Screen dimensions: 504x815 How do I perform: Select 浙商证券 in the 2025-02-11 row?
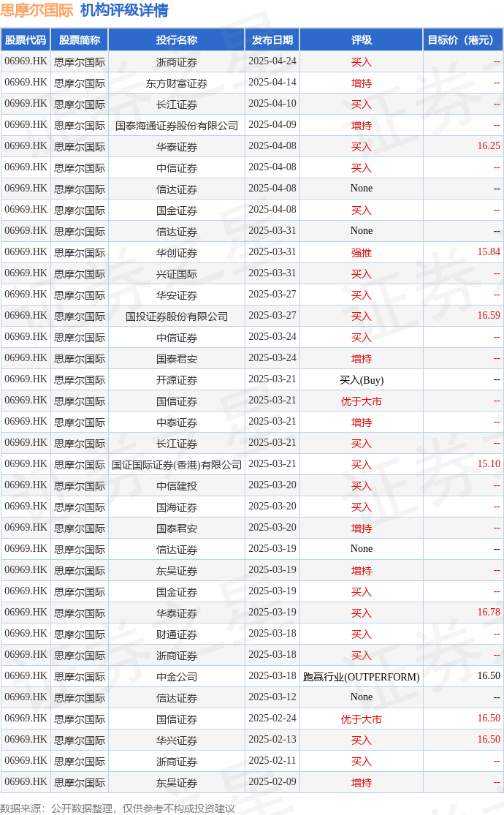[177, 762]
